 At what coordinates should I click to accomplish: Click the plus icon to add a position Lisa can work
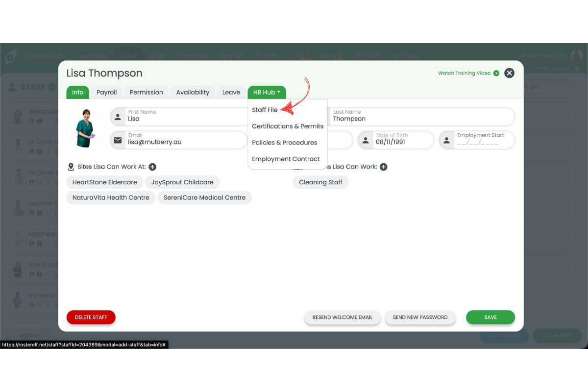[384, 167]
